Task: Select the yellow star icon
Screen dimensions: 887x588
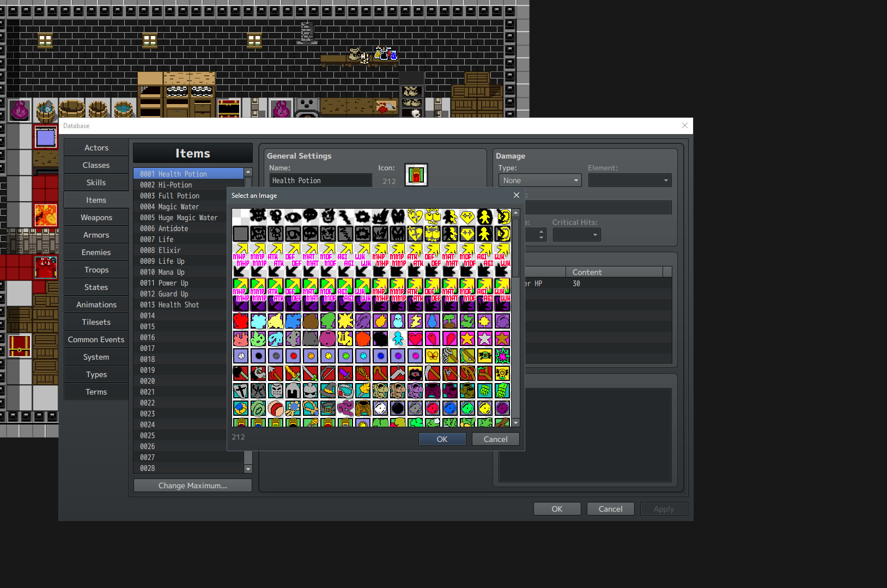Action: (x=467, y=338)
